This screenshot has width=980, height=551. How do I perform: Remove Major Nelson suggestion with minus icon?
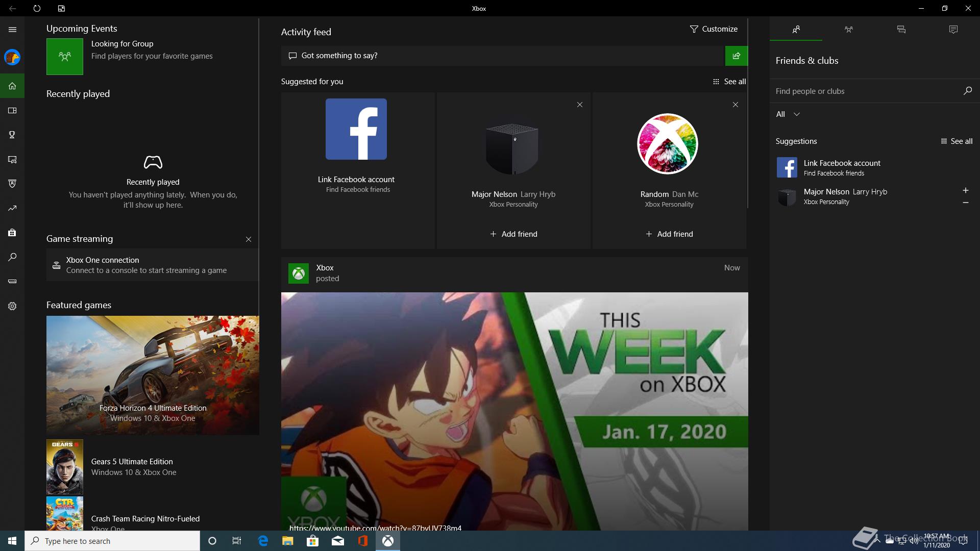coord(965,203)
